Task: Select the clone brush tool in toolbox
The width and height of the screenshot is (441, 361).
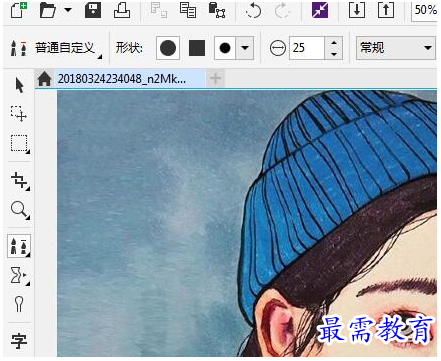Action: point(19,247)
